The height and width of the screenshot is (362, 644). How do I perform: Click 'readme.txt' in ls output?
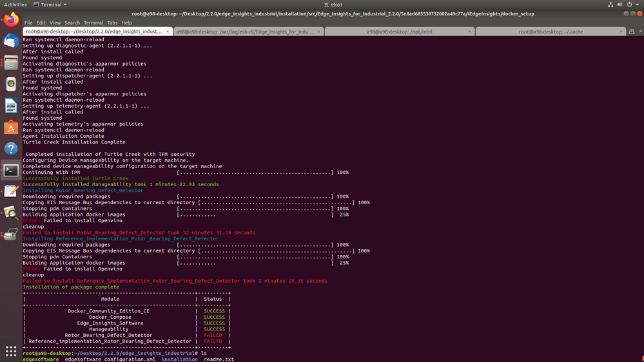click(x=219, y=359)
